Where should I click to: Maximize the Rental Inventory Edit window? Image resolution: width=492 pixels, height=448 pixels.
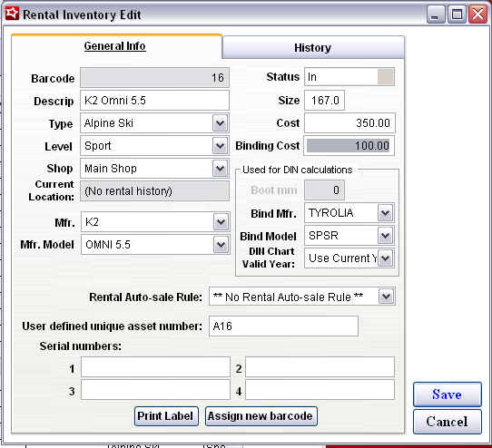tap(457, 15)
